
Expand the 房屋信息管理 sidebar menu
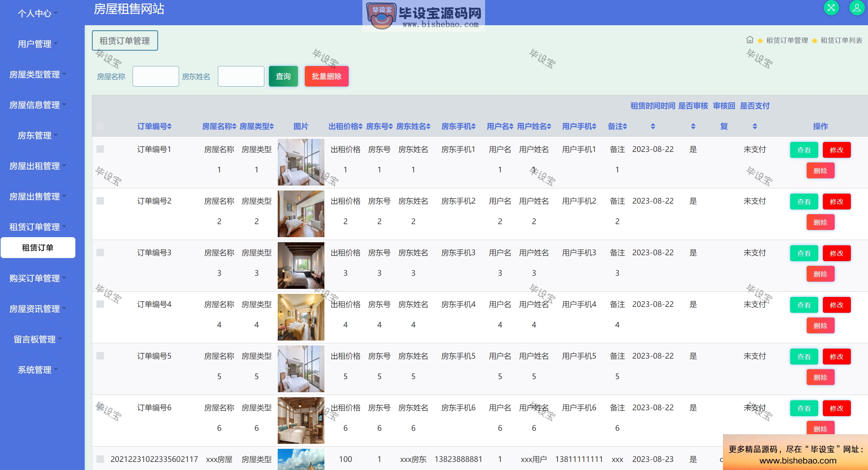point(37,105)
